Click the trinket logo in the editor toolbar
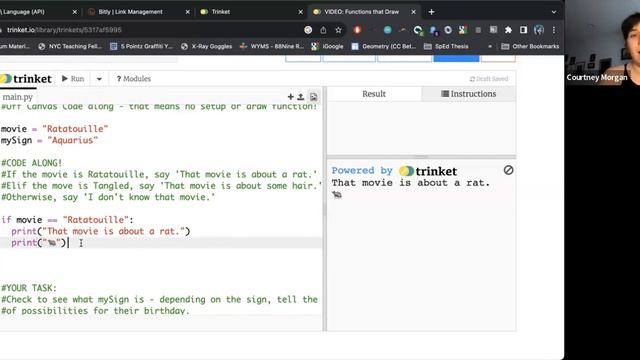 pos(26,79)
